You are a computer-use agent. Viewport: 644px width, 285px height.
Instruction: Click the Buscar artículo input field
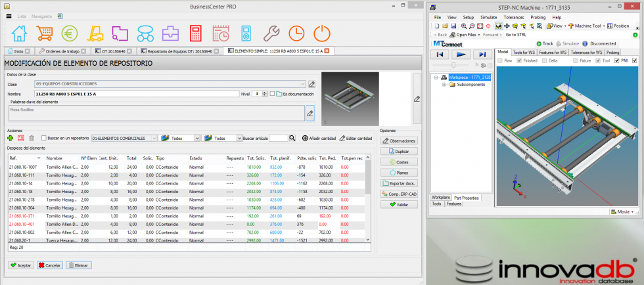pos(278,139)
